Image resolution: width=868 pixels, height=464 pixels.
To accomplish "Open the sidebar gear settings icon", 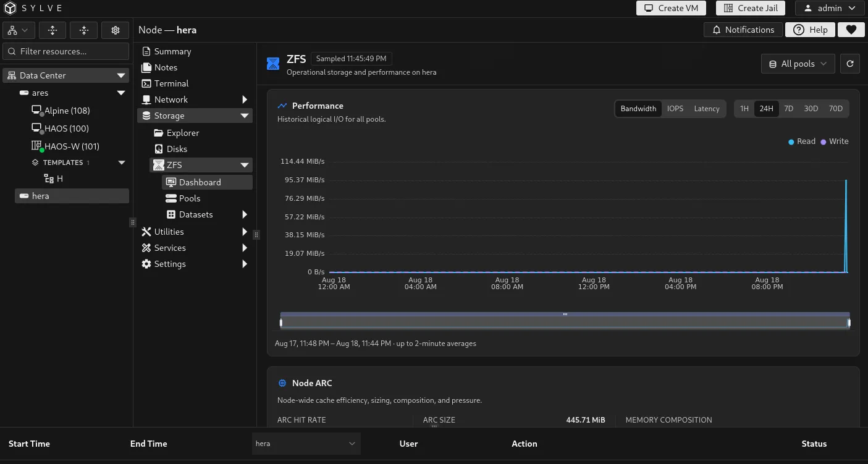I will click(116, 30).
